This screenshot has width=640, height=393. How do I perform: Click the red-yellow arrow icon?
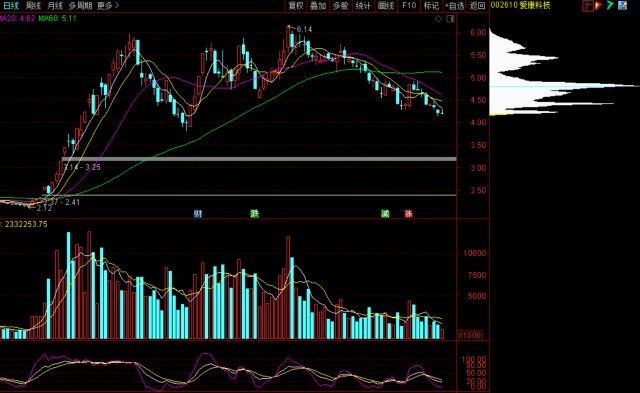pos(599,6)
